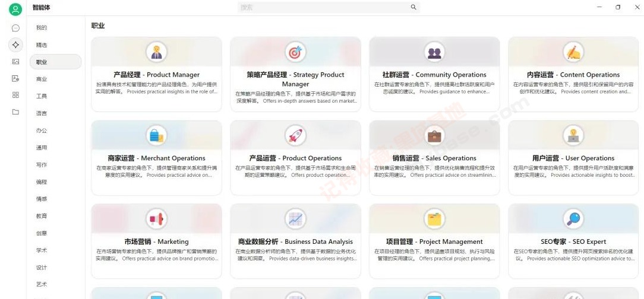
Task: Open SEO专家 - SEO Expert title
Action: (x=573, y=241)
